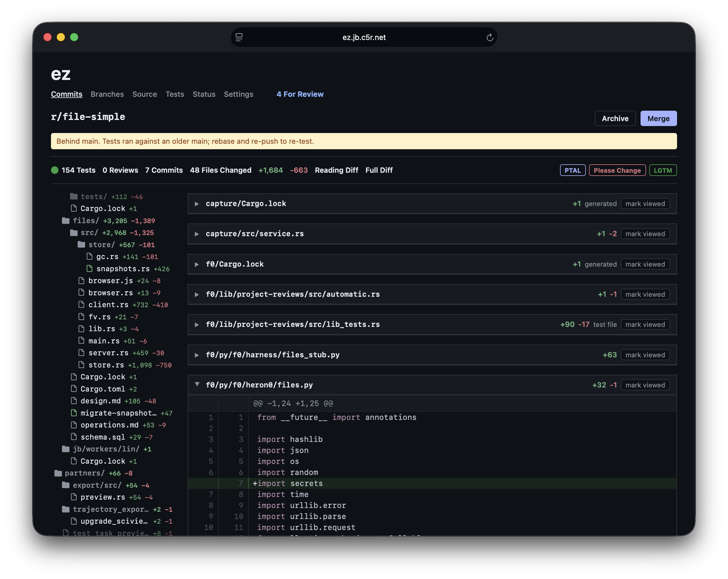Mark files_stub.py as viewed
Screen dimensions: 728x579
tap(645, 355)
